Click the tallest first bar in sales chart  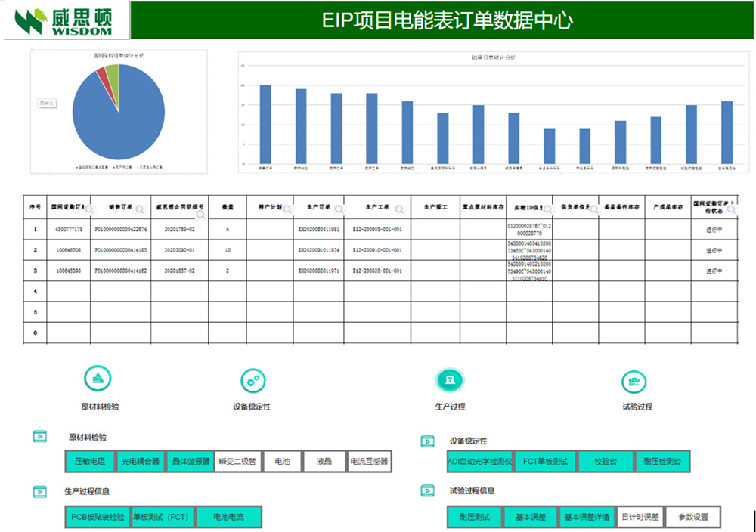(x=265, y=125)
